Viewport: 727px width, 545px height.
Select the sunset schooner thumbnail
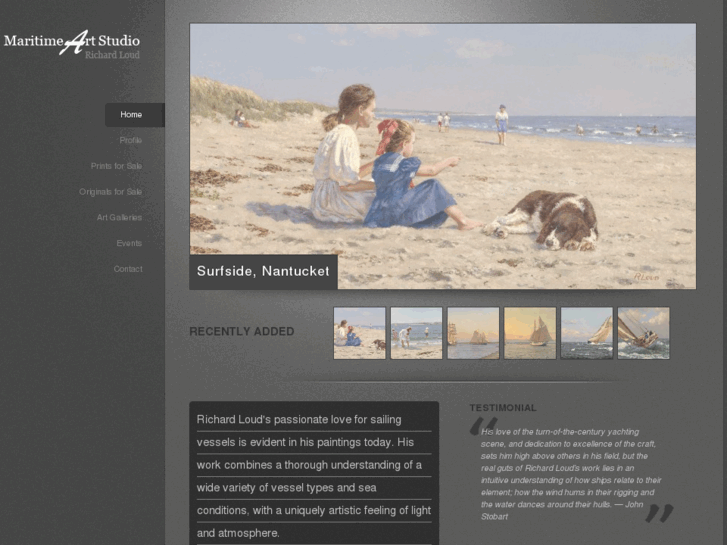(530, 333)
